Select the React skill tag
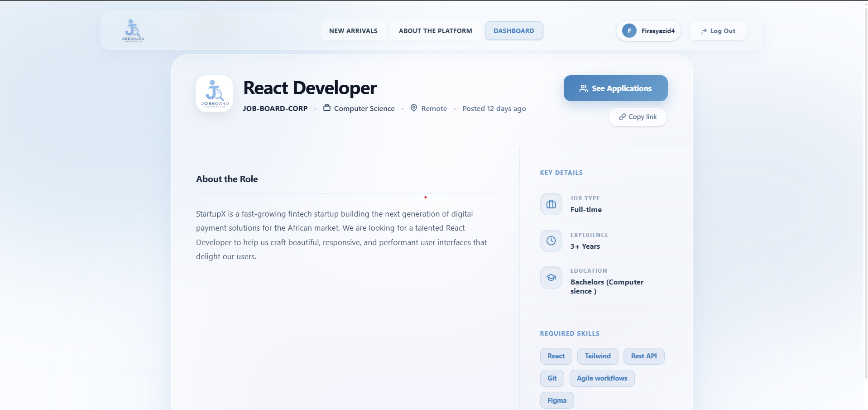 [x=556, y=356]
